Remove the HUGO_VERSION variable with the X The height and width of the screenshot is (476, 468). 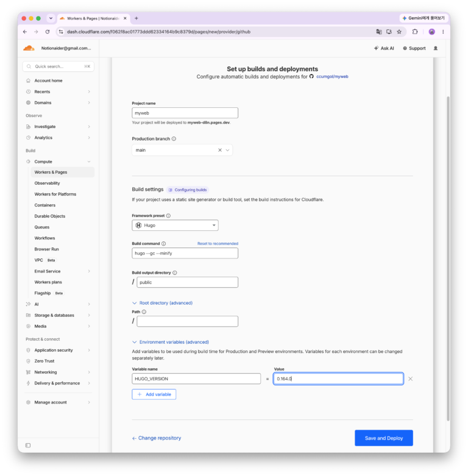tap(410, 379)
